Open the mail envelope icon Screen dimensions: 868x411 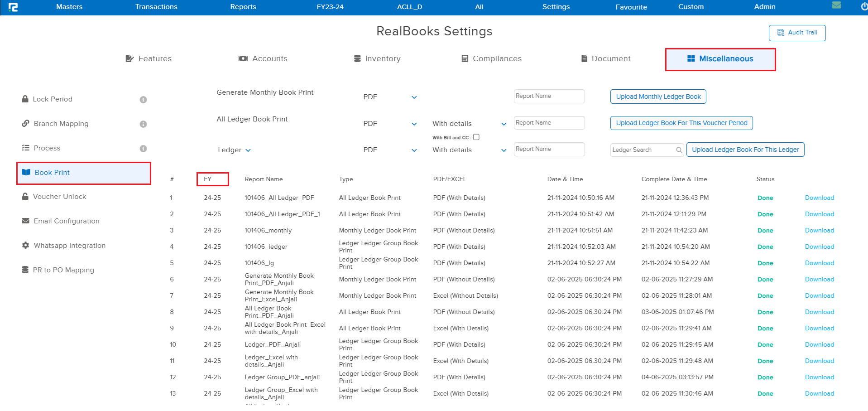coord(836,5)
